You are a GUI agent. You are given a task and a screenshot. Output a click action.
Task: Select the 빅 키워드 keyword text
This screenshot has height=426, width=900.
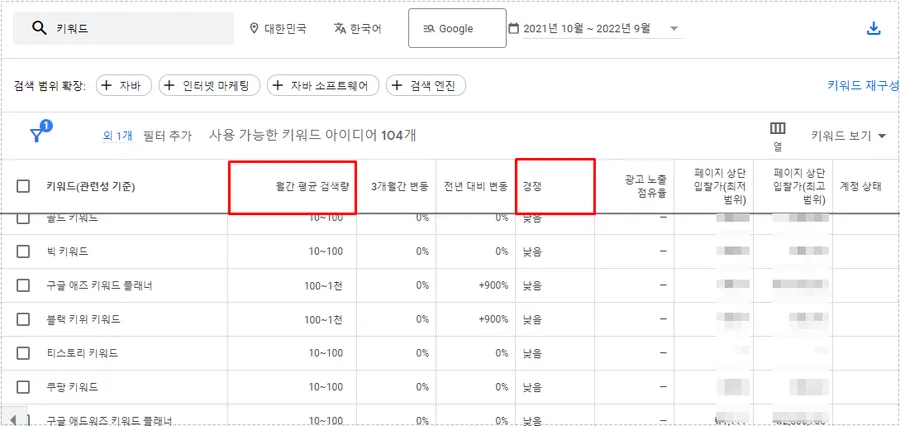pos(67,251)
